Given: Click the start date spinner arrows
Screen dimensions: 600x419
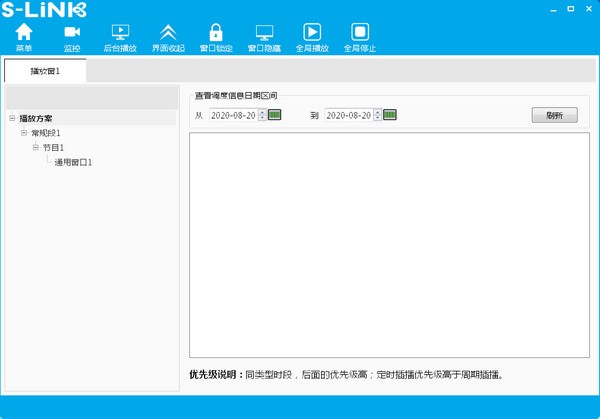Looking at the screenshot, I should (x=262, y=115).
